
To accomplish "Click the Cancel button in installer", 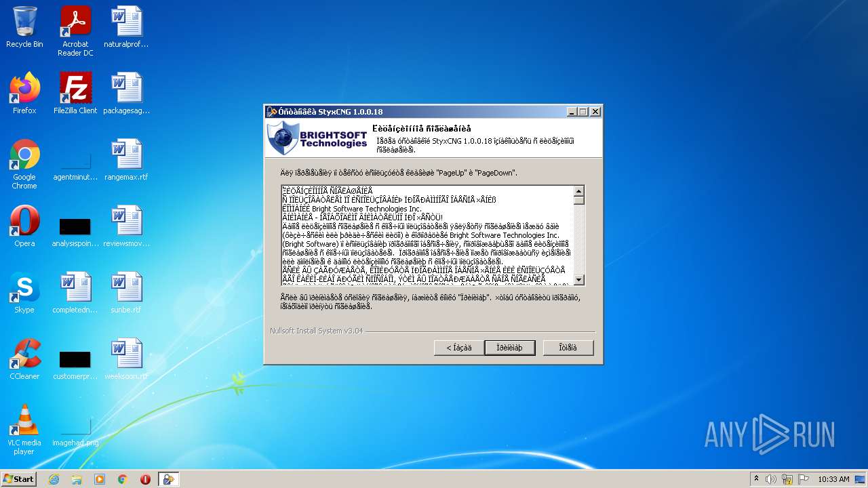I will tap(568, 348).
